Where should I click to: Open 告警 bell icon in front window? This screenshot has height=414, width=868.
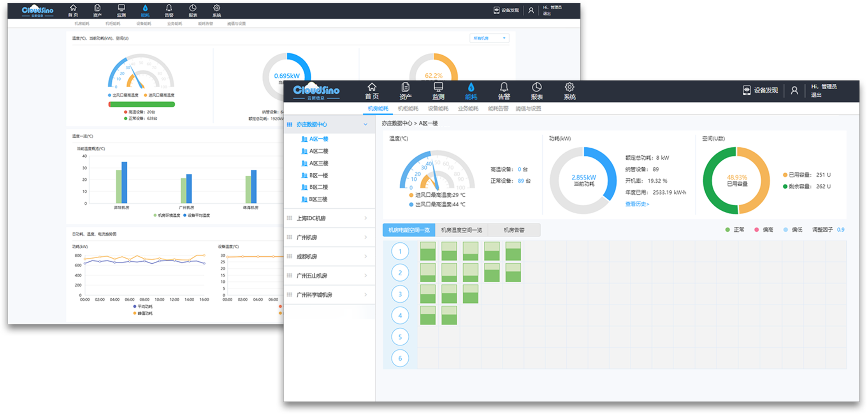tap(504, 87)
